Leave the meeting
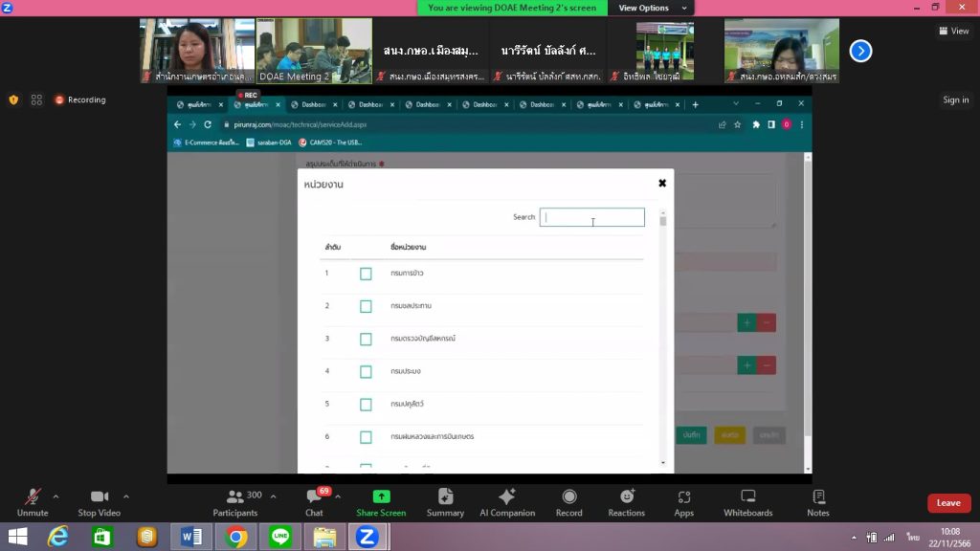 (947, 503)
